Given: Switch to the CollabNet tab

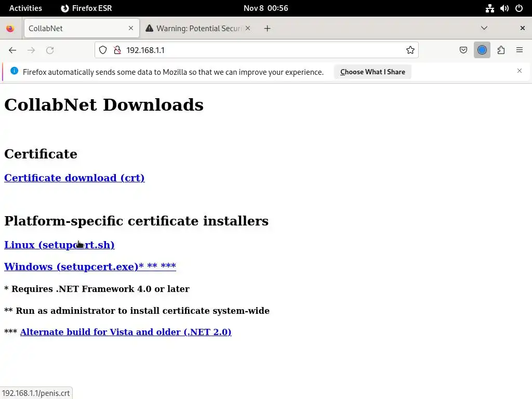Looking at the screenshot, I should tap(82, 28).
